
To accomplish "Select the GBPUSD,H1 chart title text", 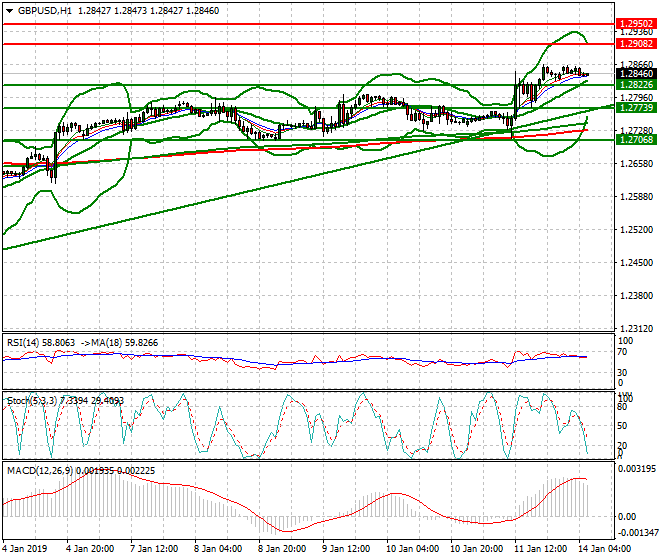I will point(45,11).
